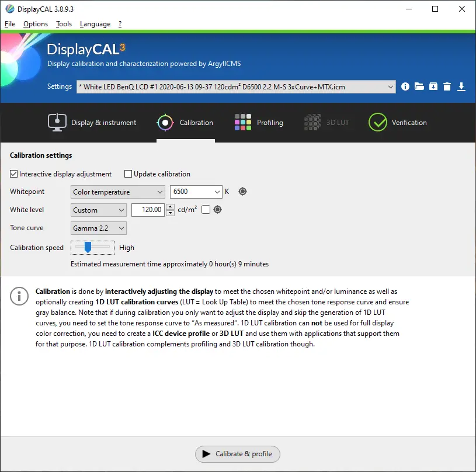The height and width of the screenshot is (472, 476).
Task: Tick the checkbox after cd/m²
Action: click(206, 210)
